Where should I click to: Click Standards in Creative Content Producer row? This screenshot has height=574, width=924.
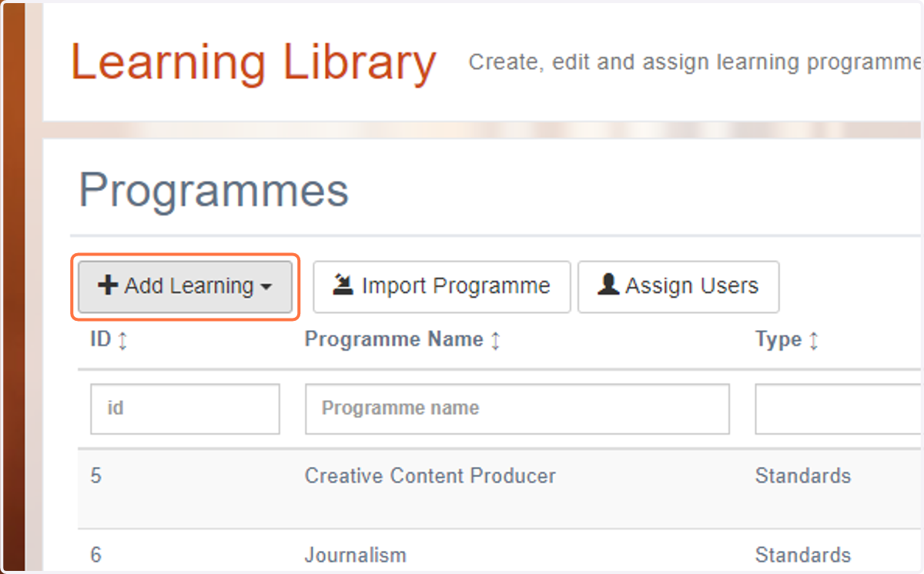point(803,476)
